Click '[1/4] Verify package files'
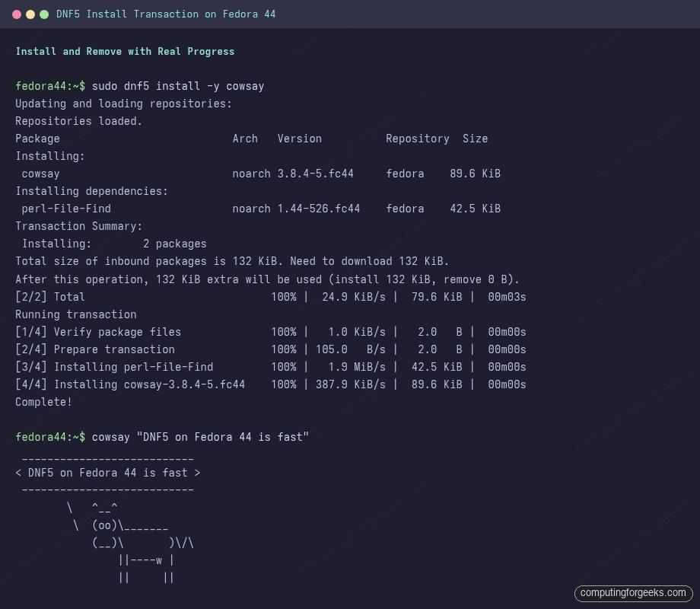 (98, 332)
